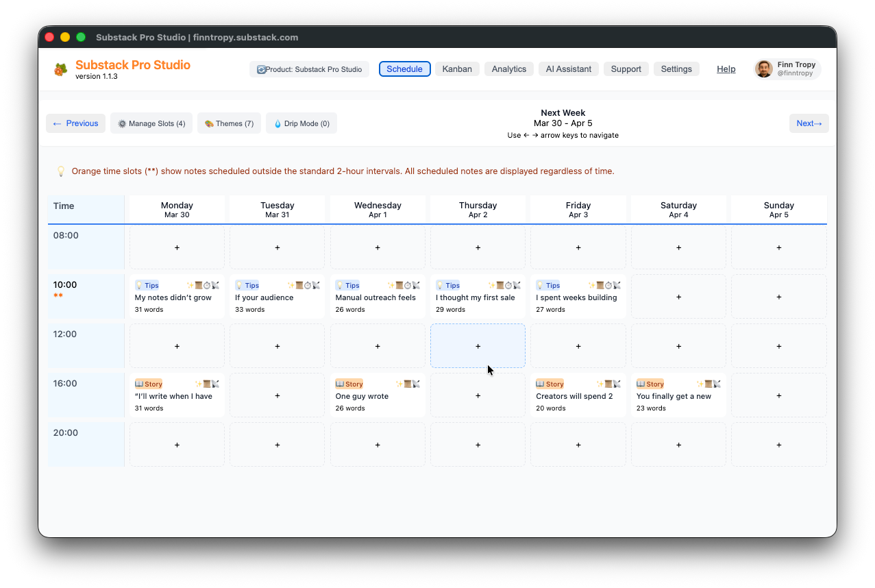Screen dimensions: 875x588
Task: Add a note in Sunday 16:00 slot
Action: point(779,395)
